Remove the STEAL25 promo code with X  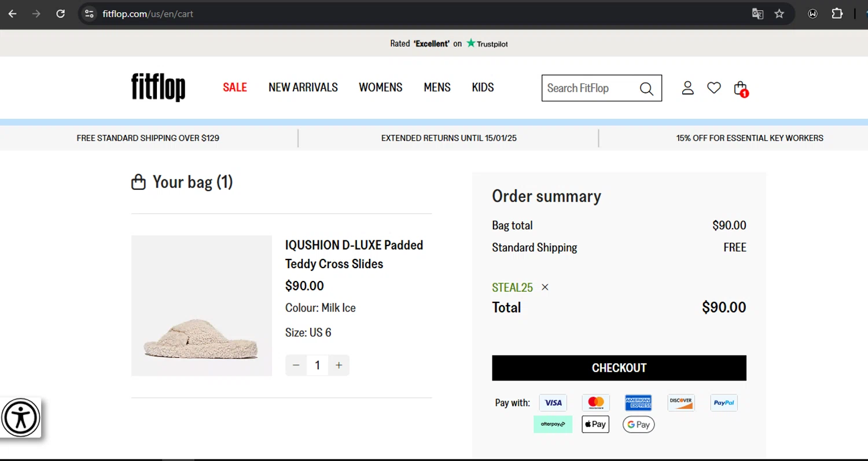[x=545, y=287]
